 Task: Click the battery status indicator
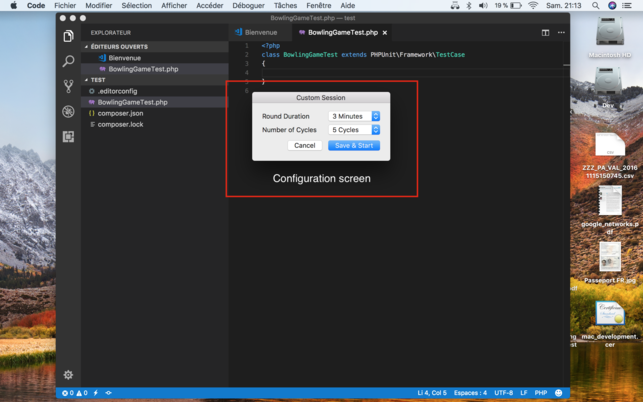(508, 5)
